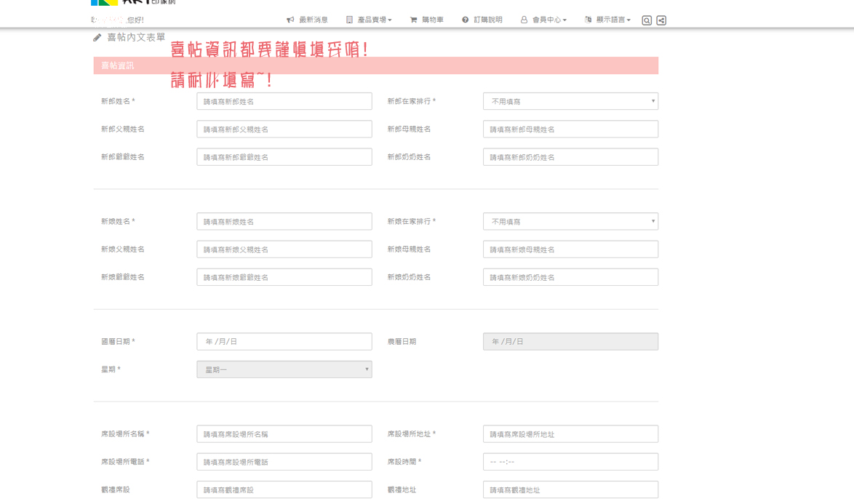Screen dimensions: 854x504
Task: Click the 農曆日期 label
Action: (402, 342)
